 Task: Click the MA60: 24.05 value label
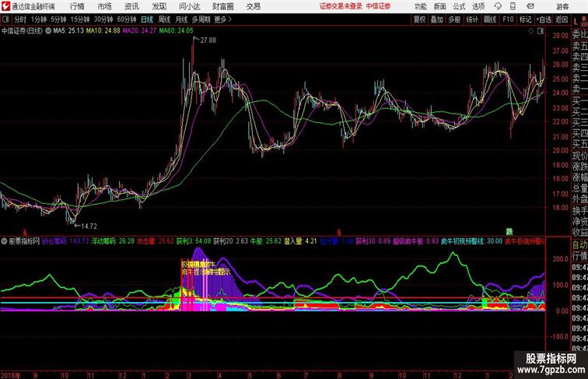pos(177,31)
